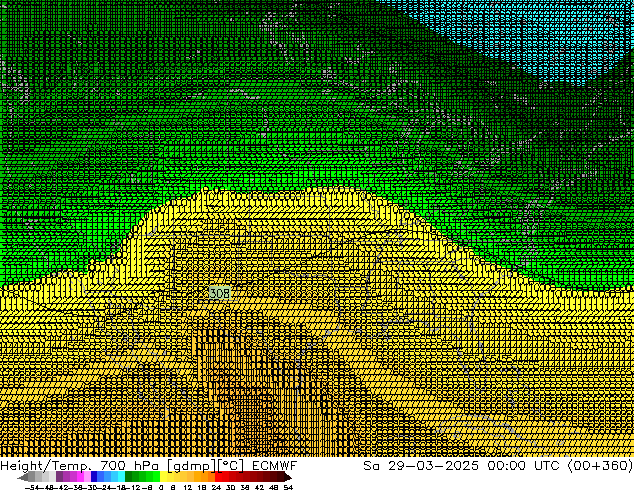Click the gray left arrow of legend

tap(23, 477)
